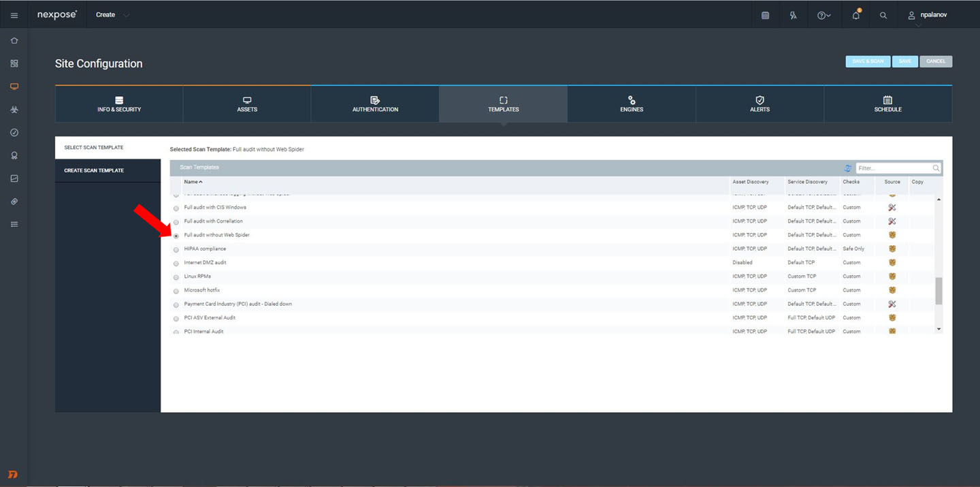Select the HIPAA compliance template radio
The height and width of the screenshot is (487, 980).
[x=176, y=250]
